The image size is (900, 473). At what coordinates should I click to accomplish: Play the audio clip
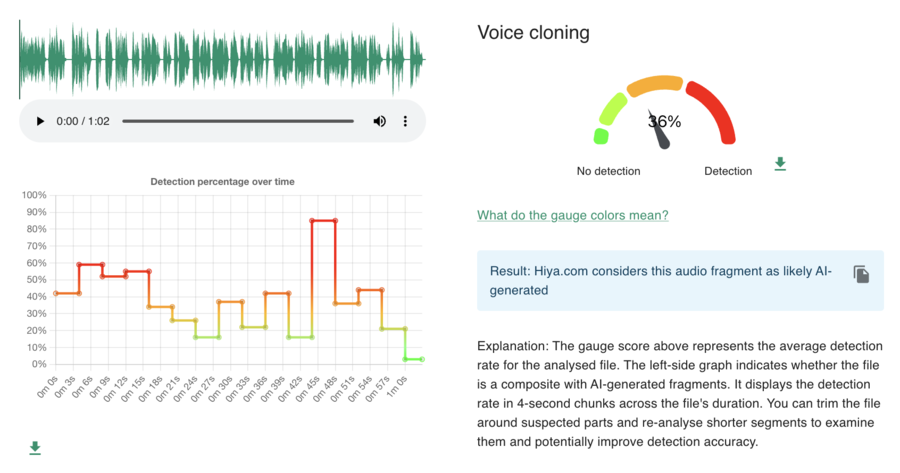click(x=40, y=121)
